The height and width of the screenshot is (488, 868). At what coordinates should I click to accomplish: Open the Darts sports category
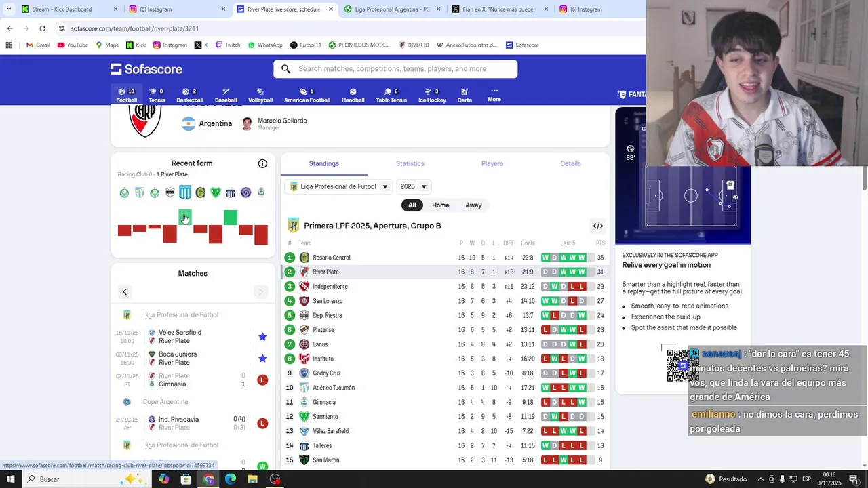click(x=465, y=96)
